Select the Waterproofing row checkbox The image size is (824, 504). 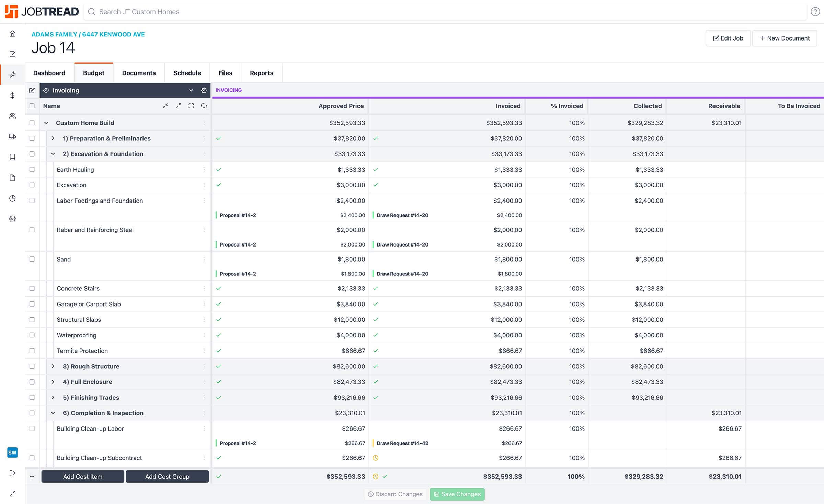click(32, 335)
